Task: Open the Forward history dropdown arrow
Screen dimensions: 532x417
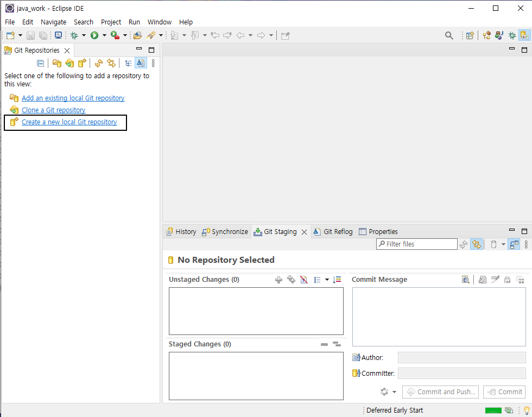Action: pyautogui.click(x=271, y=35)
